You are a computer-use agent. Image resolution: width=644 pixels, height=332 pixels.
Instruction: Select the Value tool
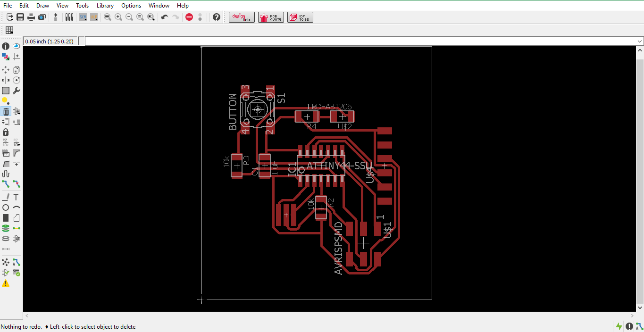pyautogui.click(x=17, y=142)
